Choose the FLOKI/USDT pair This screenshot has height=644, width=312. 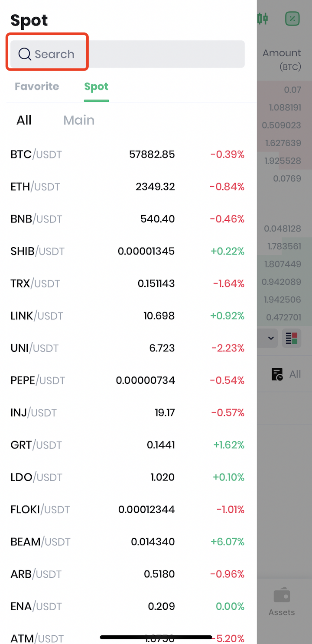pos(127,509)
